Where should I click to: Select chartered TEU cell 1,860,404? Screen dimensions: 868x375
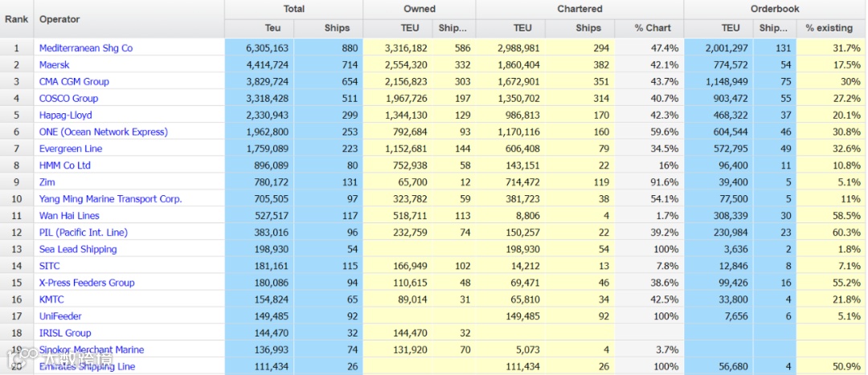click(x=510, y=65)
